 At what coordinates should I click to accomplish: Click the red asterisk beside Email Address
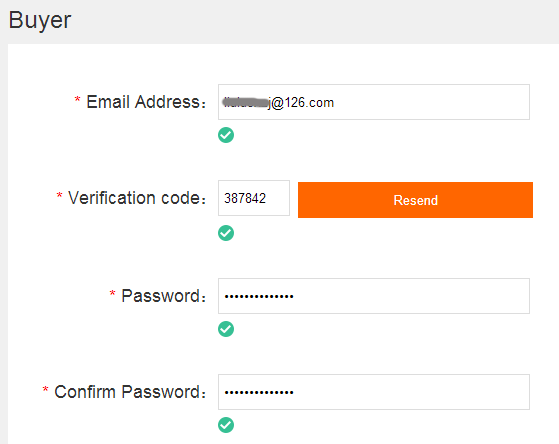77,99
